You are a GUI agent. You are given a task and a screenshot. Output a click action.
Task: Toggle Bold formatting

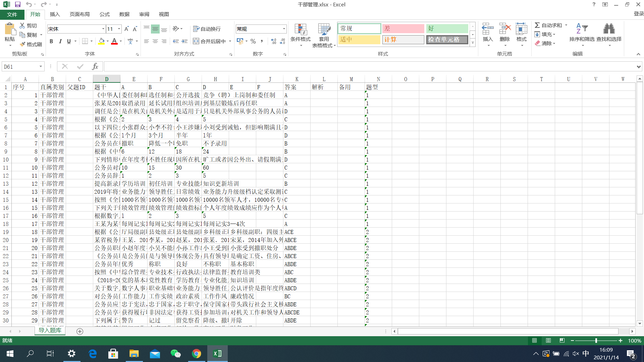pyautogui.click(x=51, y=41)
